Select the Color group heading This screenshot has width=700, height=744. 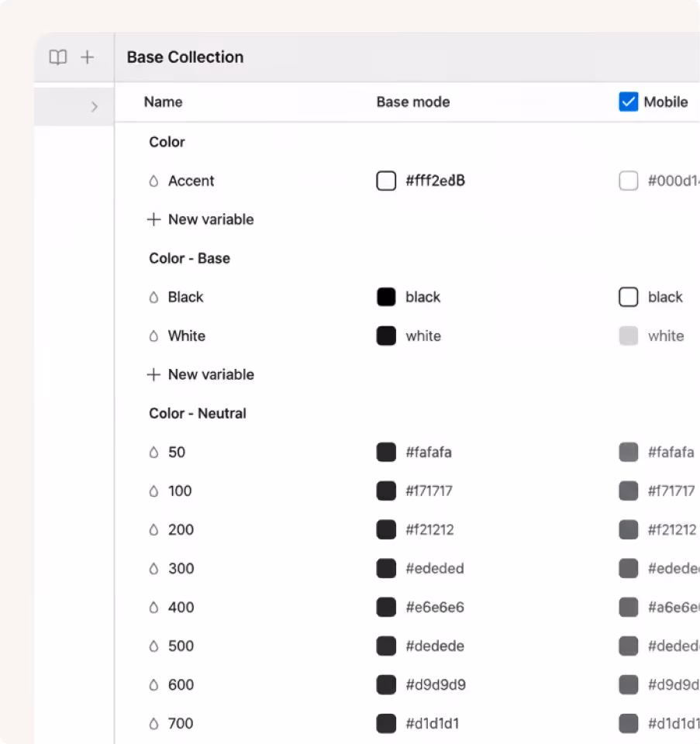pos(167,142)
